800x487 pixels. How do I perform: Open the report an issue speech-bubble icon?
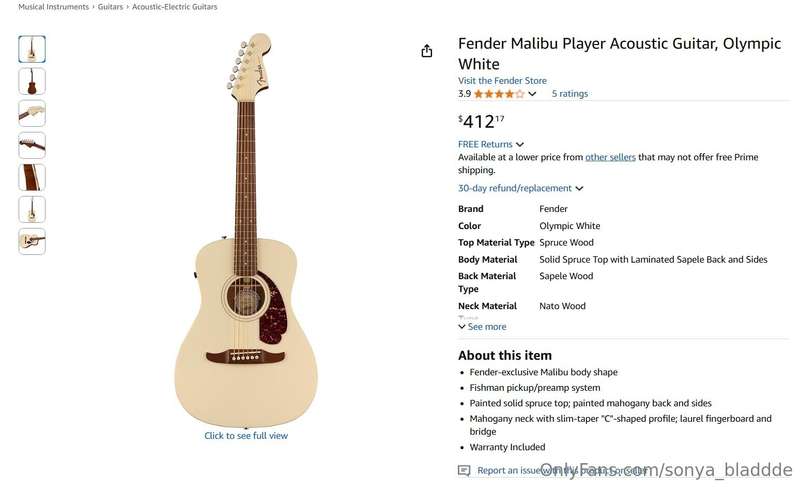[464, 470]
